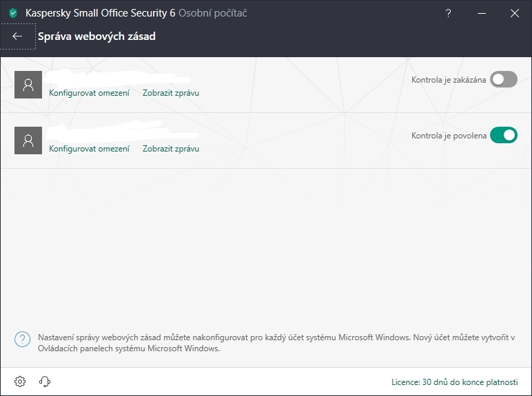Open Konfigurovat omezení for first user
This screenshot has width=532, height=396.
point(89,93)
